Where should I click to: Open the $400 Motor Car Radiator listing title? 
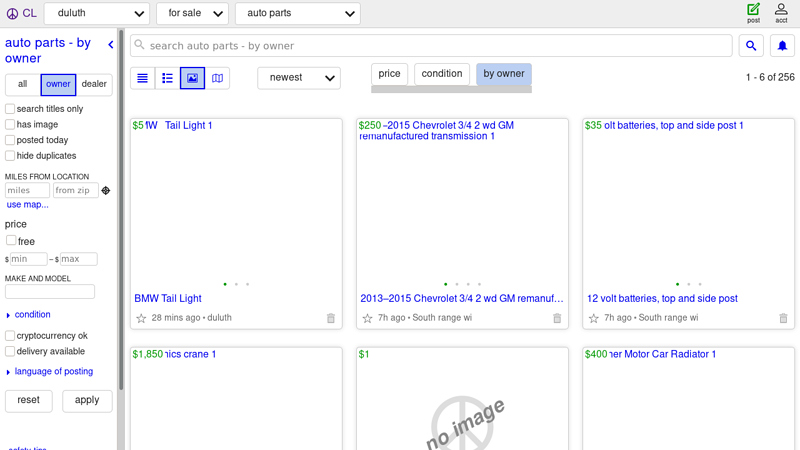click(662, 354)
